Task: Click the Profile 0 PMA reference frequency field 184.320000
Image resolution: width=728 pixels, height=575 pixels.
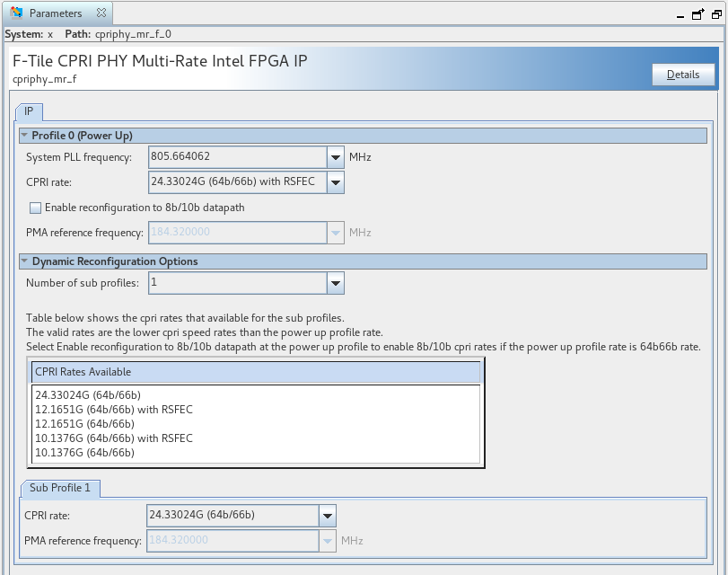Action: (238, 233)
